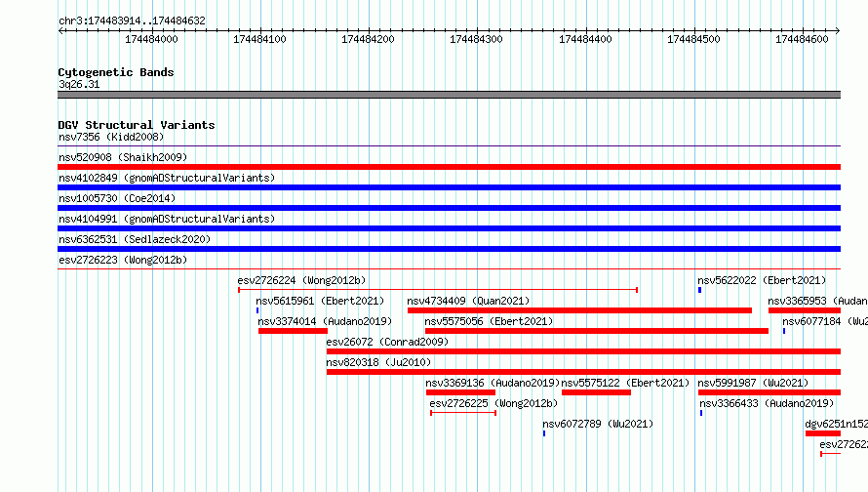Click the nsv1005730 (Coe2014) label
This screenshot has width=868, height=492.
coord(117,198)
